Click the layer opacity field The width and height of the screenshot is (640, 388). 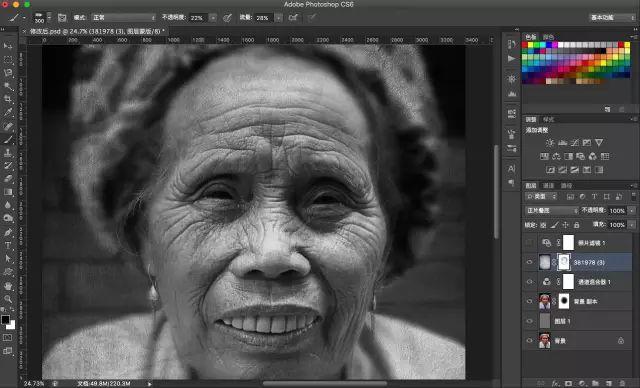617,211
